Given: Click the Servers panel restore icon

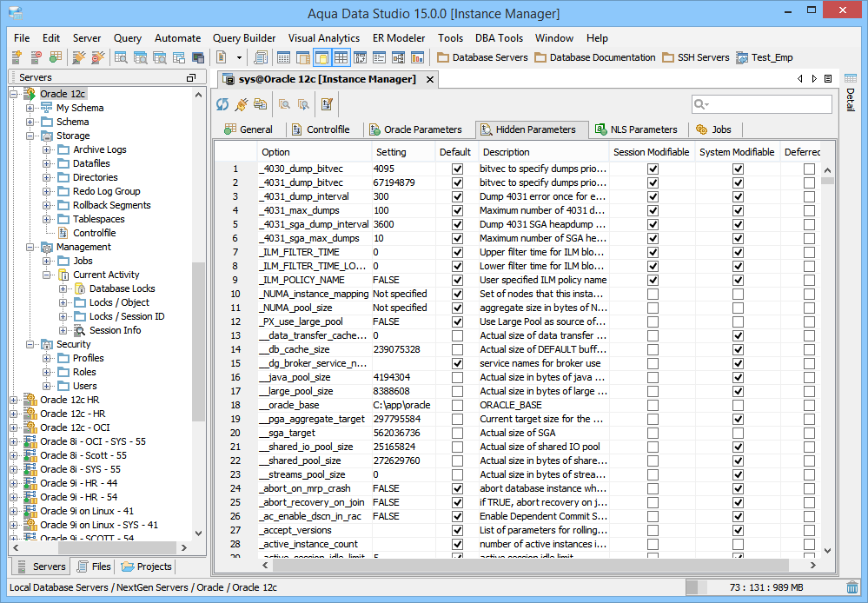Looking at the screenshot, I should 191,77.
